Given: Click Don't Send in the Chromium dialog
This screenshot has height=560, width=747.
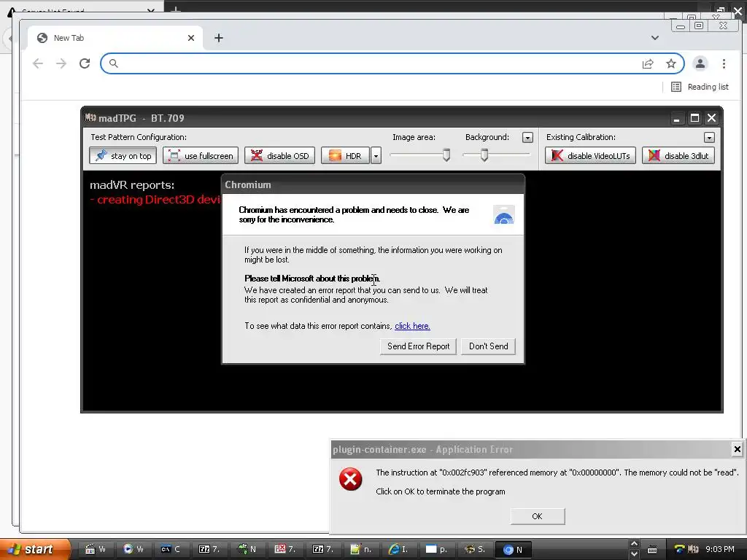Looking at the screenshot, I should point(488,346).
